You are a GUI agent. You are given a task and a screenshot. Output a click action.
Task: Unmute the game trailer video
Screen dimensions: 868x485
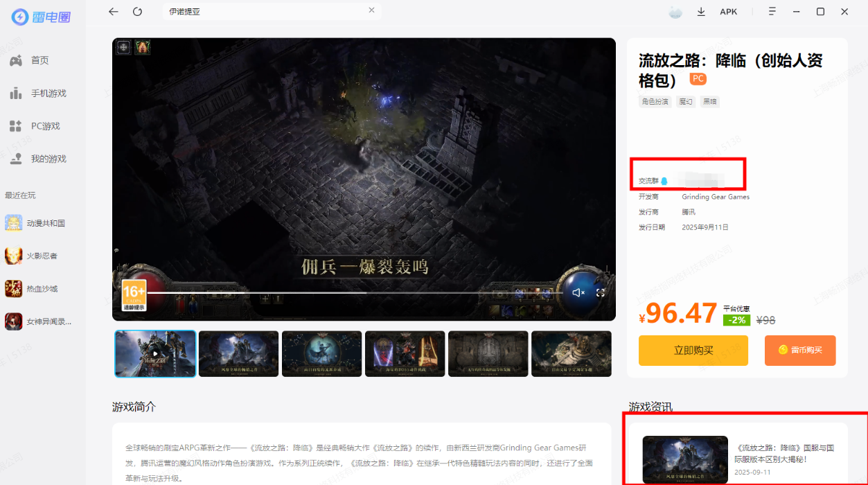point(578,293)
